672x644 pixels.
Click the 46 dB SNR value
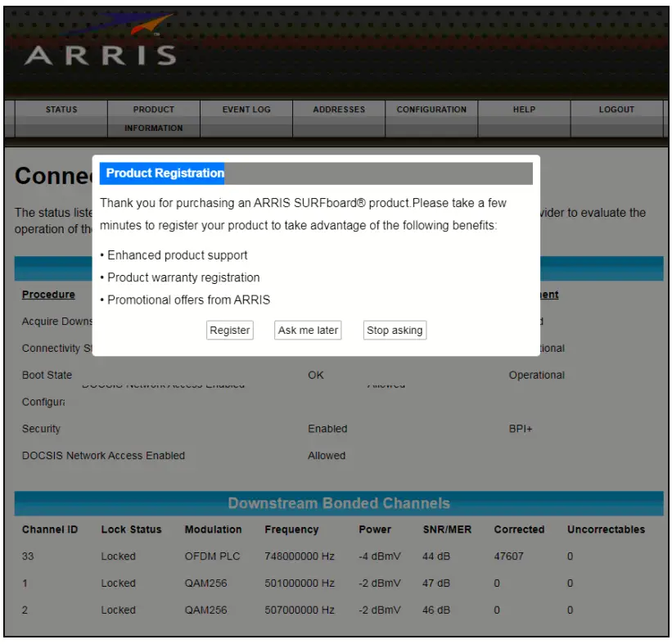(435, 610)
